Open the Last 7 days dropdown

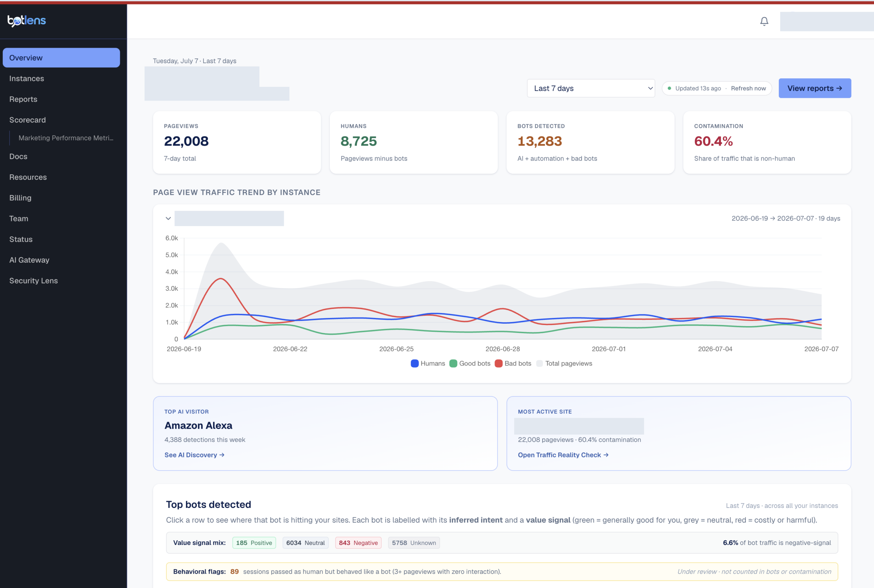pyautogui.click(x=591, y=88)
